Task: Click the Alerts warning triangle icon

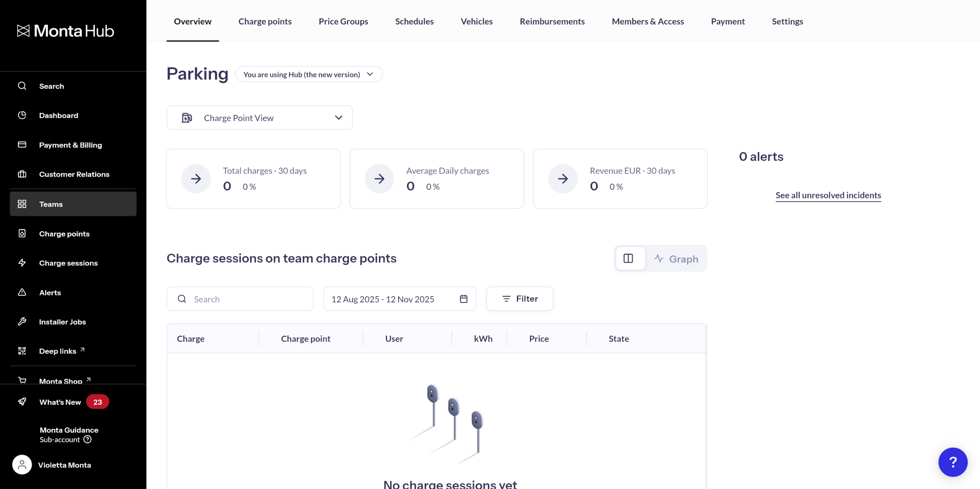Action: (22, 292)
